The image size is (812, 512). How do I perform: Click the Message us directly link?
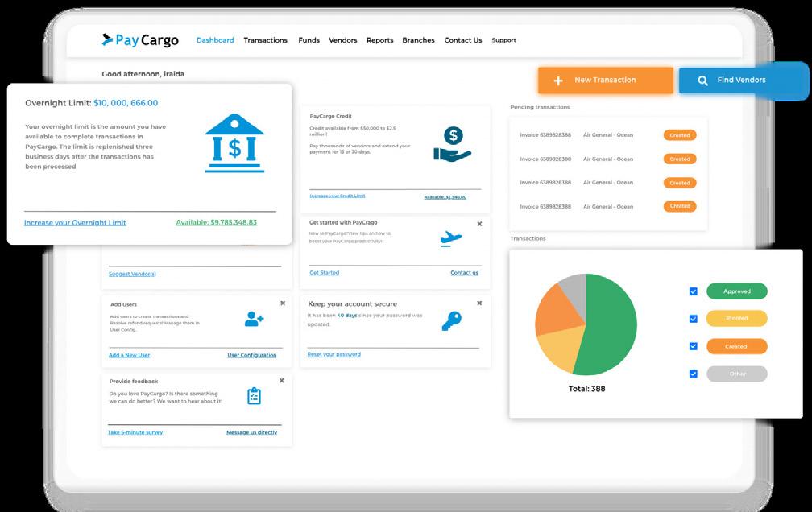251,432
